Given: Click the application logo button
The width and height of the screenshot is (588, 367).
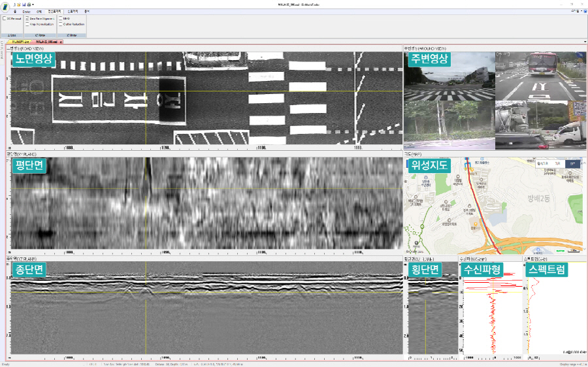Looking at the screenshot, I should pyautogui.click(x=6, y=5).
